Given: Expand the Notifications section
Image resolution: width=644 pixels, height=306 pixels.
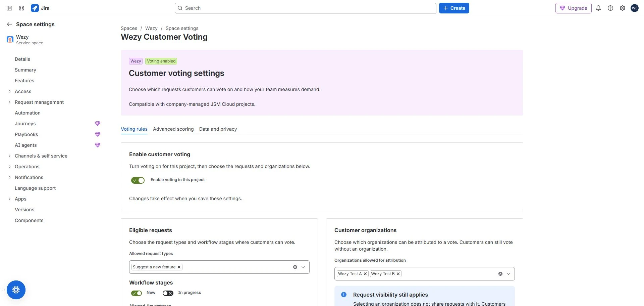Looking at the screenshot, I should (x=9, y=177).
